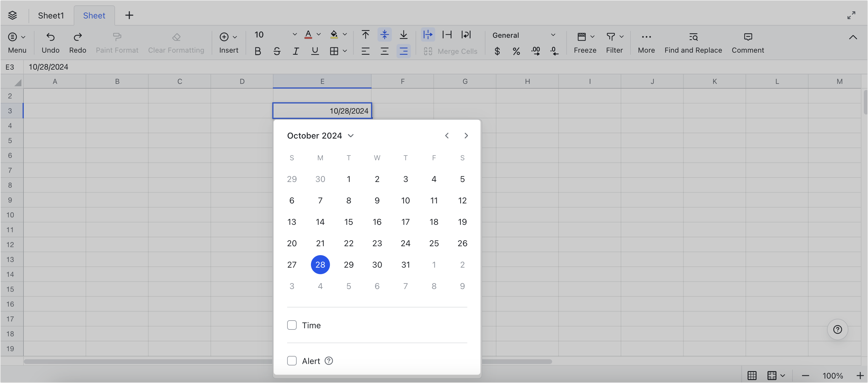Open the help question mark button

coord(837,329)
